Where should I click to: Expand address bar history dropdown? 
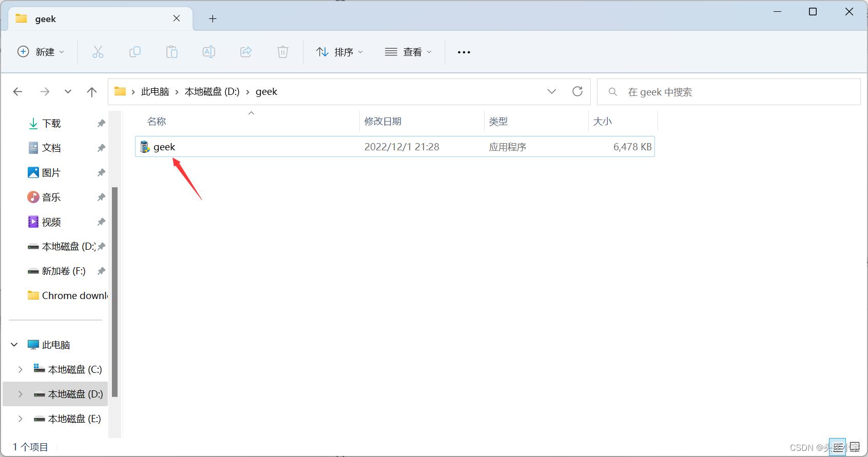pyautogui.click(x=552, y=91)
